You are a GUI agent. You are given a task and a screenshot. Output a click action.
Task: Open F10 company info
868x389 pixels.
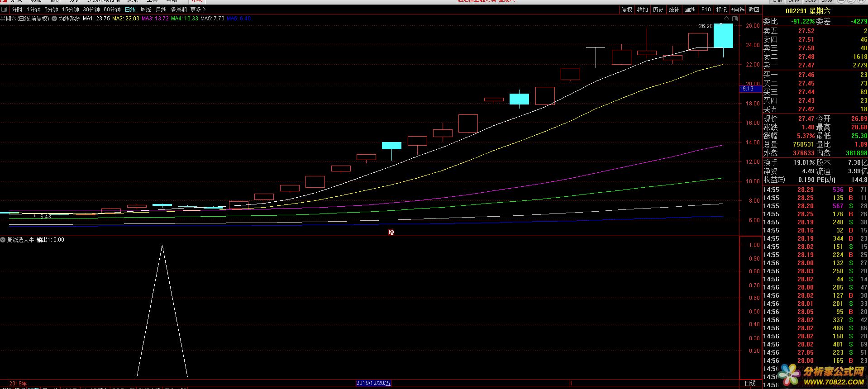coord(706,9)
